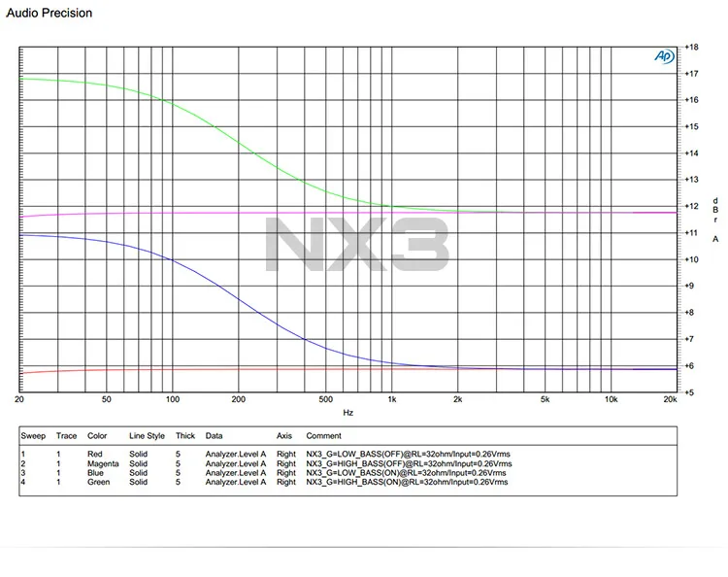
Task: Click the Red color cell
Action: [x=95, y=454]
